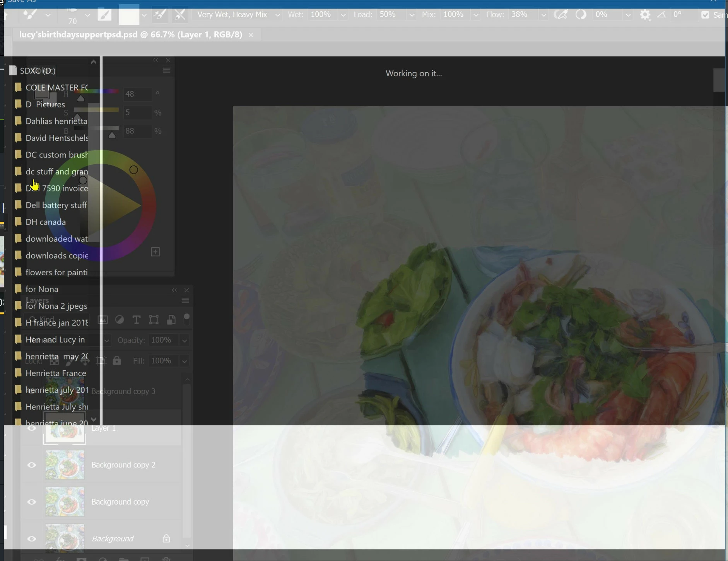The image size is (728, 561).
Task: Enable airbrush-style build-up effects
Action: (x=561, y=15)
